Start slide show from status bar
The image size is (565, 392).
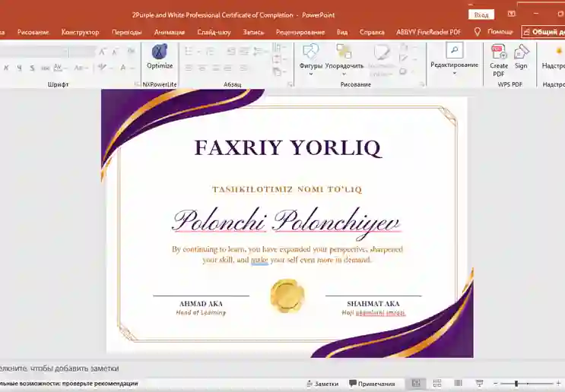480,384
